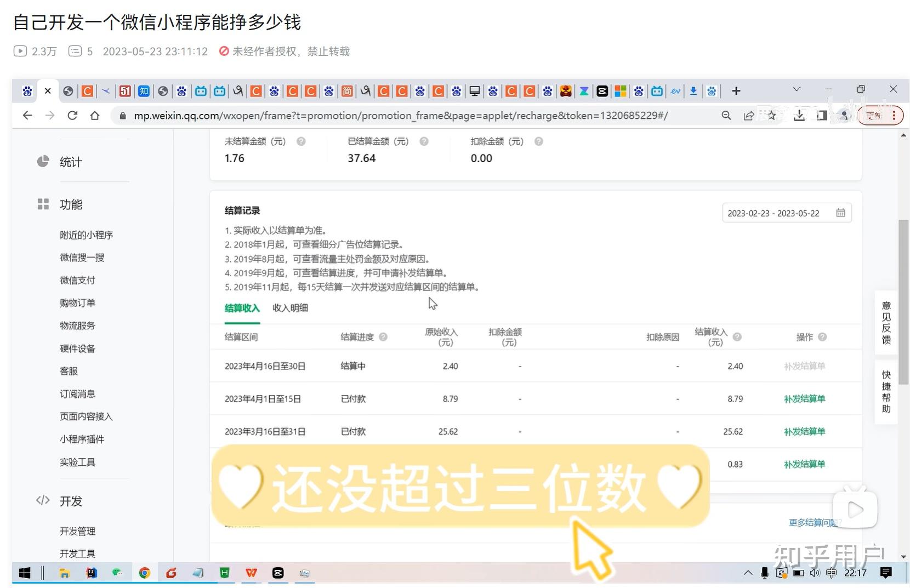Open 硬件设备 in sidebar
The height and width of the screenshot is (588, 910).
tap(77, 349)
